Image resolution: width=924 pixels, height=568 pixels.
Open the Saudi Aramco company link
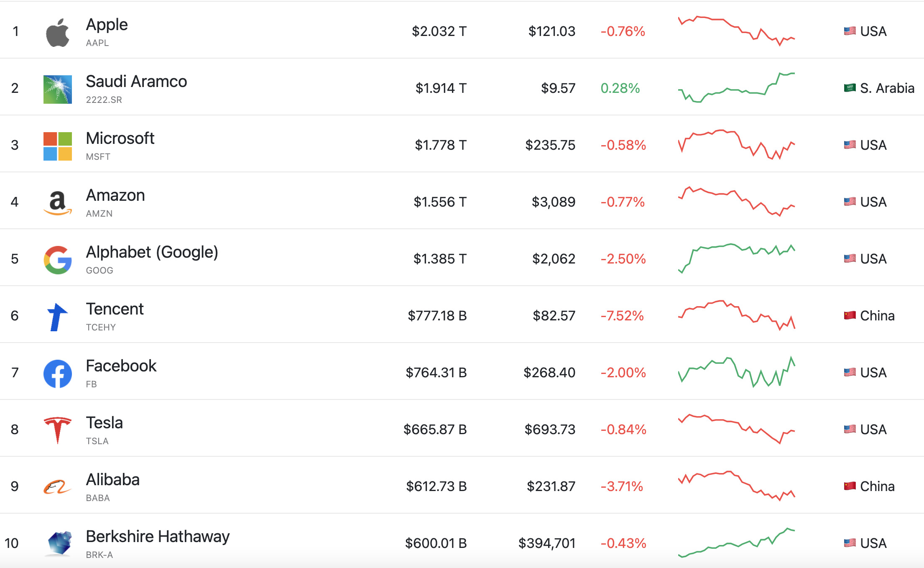pyautogui.click(x=136, y=82)
